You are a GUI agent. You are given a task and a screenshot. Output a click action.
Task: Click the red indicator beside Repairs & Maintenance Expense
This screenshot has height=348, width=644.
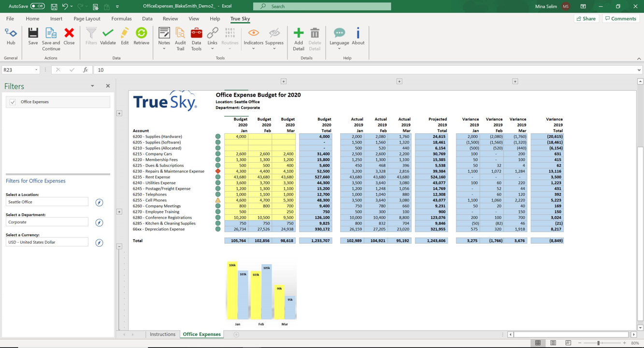(218, 171)
